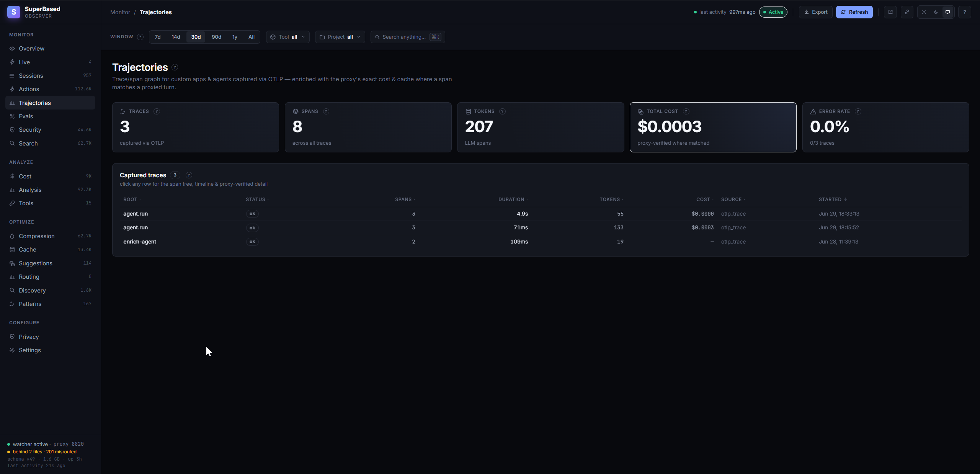Open Search page in the sidebar
The width and height of the screenshot is (980, 474).
50,144
